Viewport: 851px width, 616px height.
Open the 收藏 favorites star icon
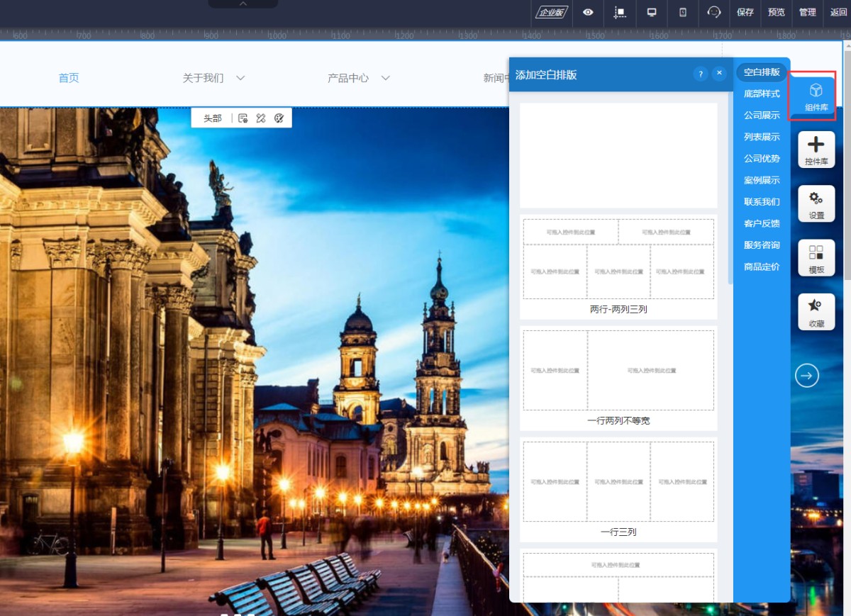(816, 311)
